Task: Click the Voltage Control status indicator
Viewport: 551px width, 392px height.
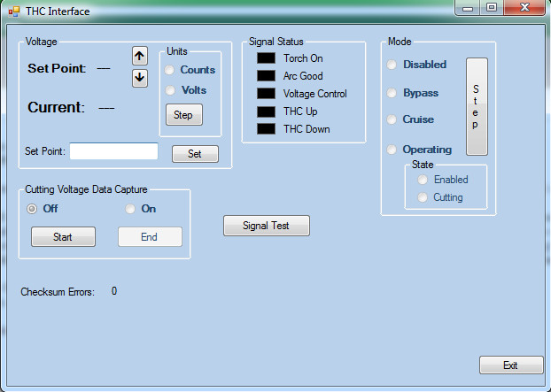Action: 267,94
